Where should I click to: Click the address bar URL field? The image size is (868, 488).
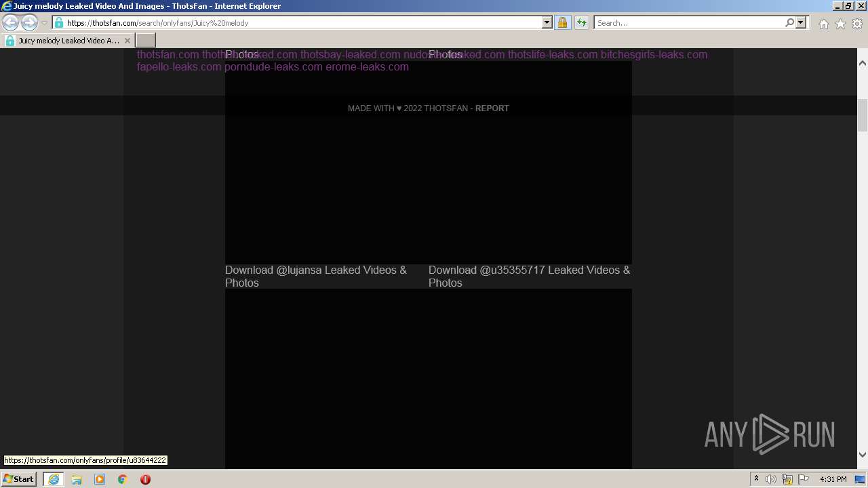pos(297,22)
